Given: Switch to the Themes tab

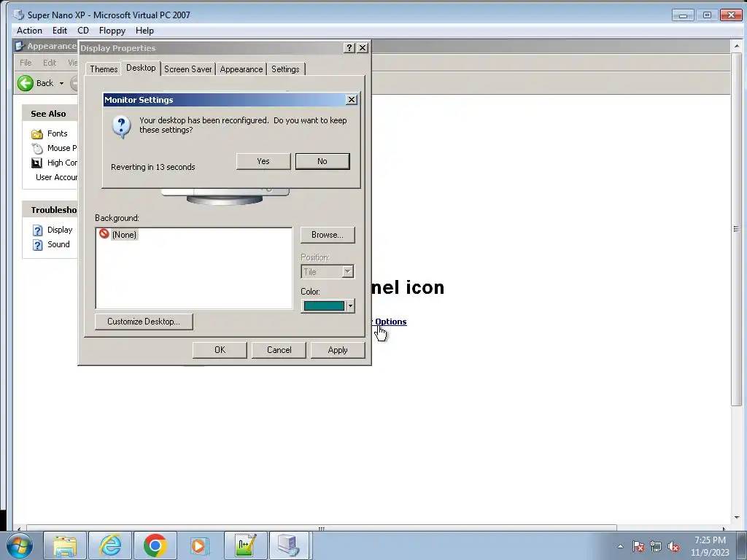Looking at the screenshot, I should click(x=104, y=69).
